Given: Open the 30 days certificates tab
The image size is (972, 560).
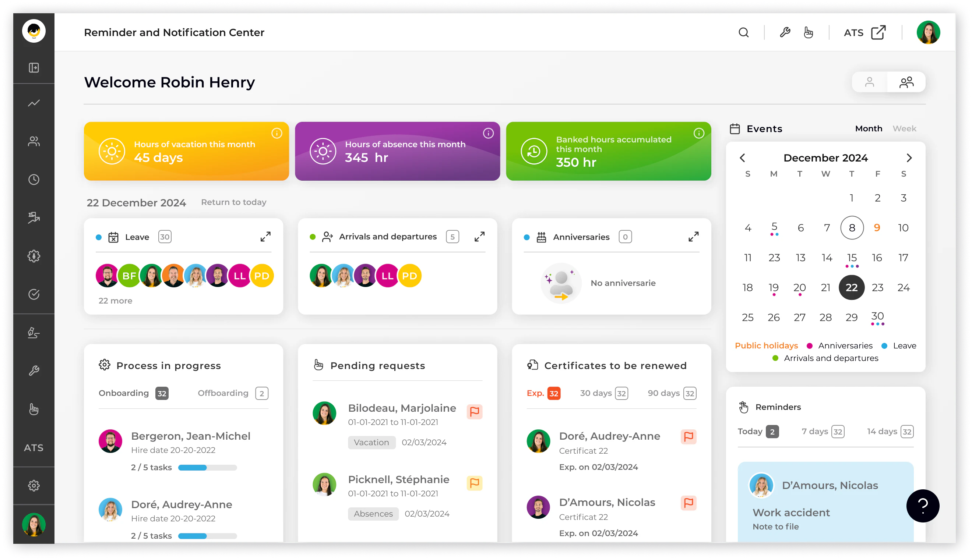Looking at the screenshot, I should pos(603,393).
